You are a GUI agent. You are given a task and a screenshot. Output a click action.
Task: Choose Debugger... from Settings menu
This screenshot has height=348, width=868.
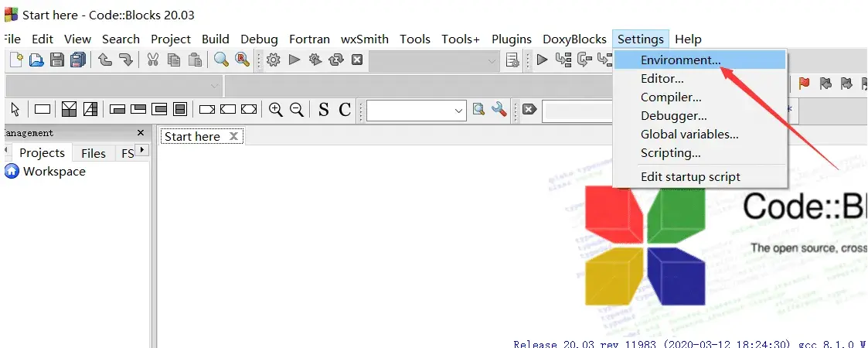[700, 116]
